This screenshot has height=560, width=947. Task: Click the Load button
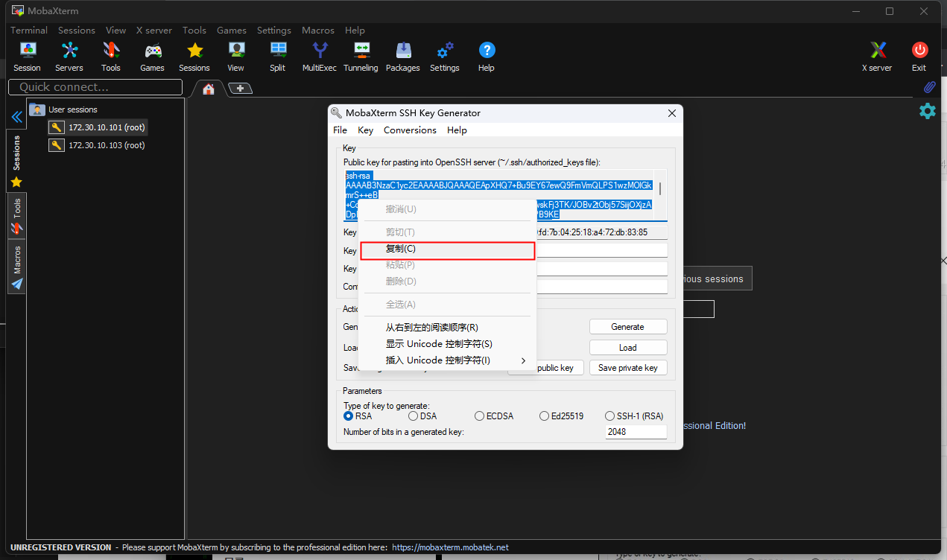coord(628,348)
